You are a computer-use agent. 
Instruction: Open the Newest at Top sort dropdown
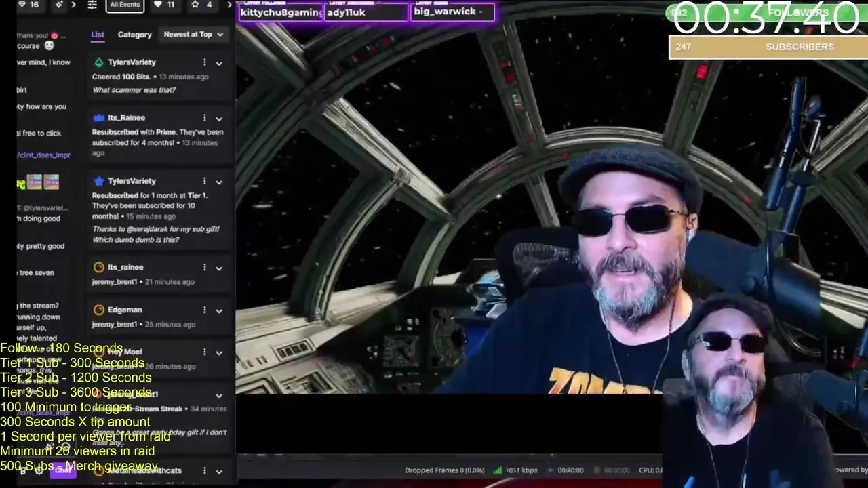coord(193,34)
